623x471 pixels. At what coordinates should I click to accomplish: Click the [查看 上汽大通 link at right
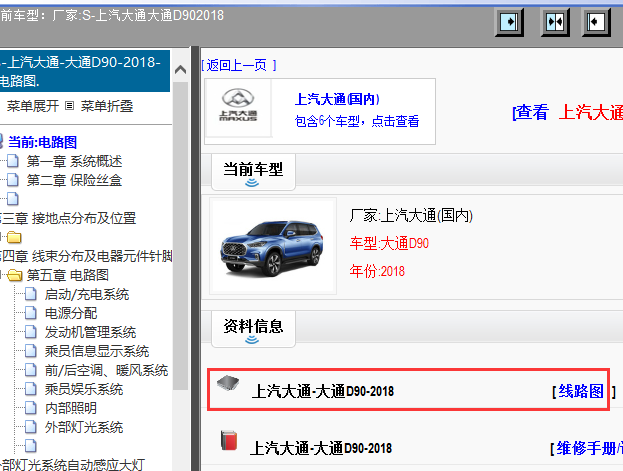pos(567,112)
